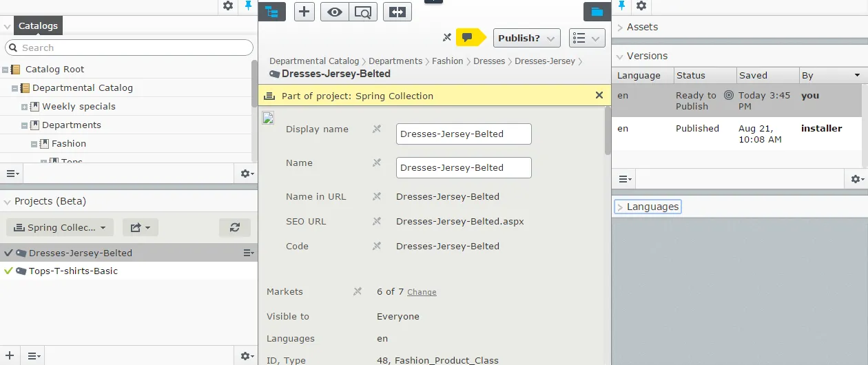
Task: Open the Catalogs pane bottom list menu
Action: pos(13,174)
